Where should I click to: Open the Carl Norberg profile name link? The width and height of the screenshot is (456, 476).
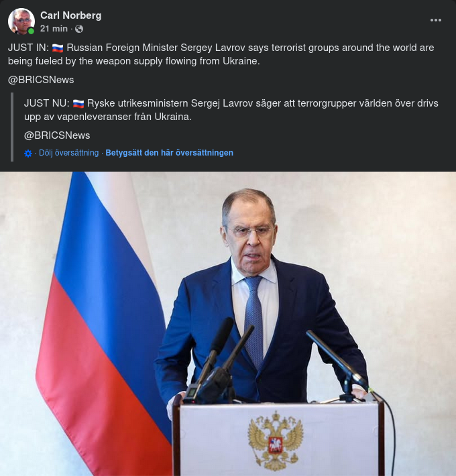pos(70,15)
